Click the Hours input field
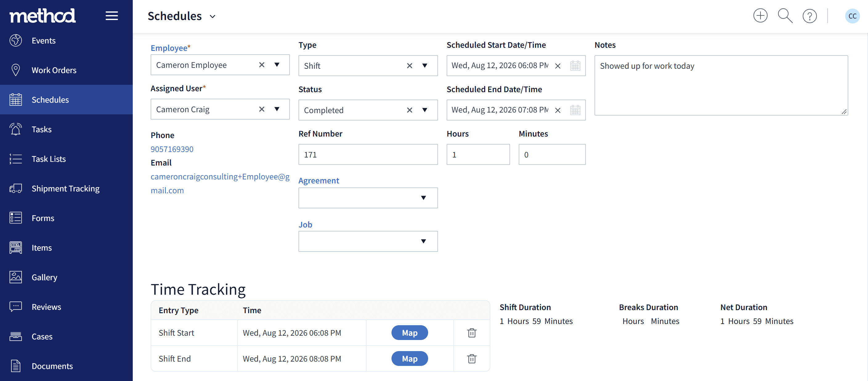Image resolution: width=868 pixels, height=381 pixels. click(x=478, y=155)
